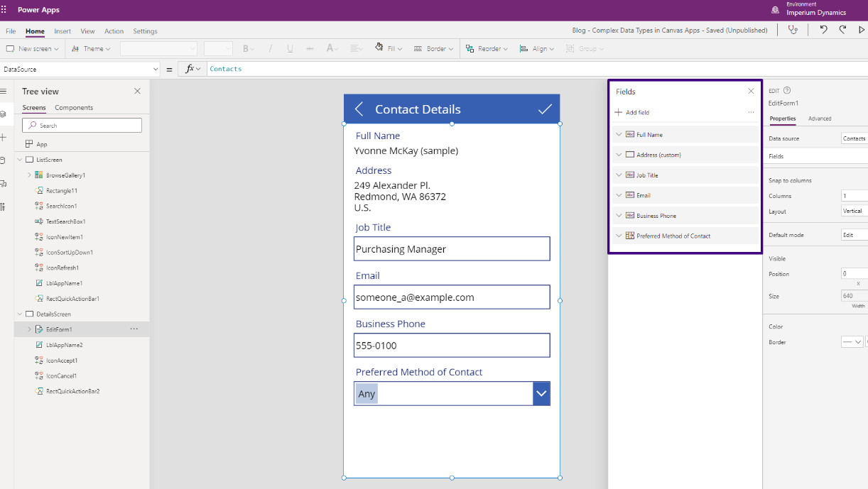Click the Redo arrow icon

(x=842, y=30)
